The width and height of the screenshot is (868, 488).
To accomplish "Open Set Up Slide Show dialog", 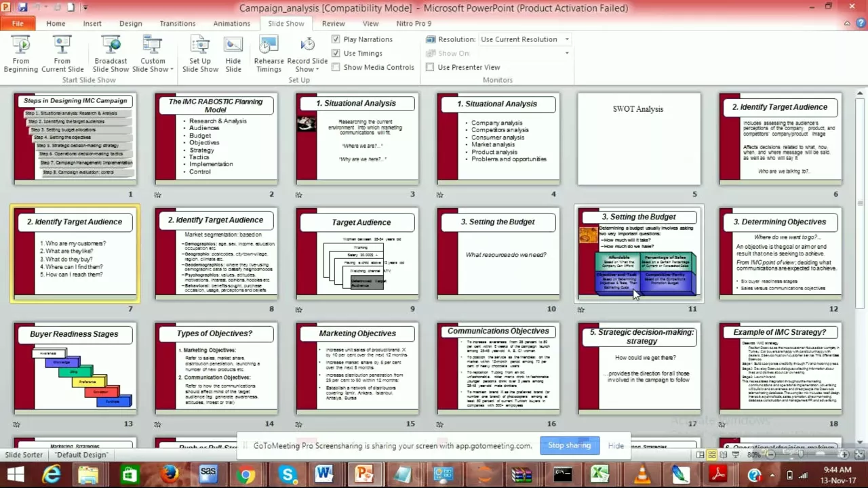I will 200,54.
